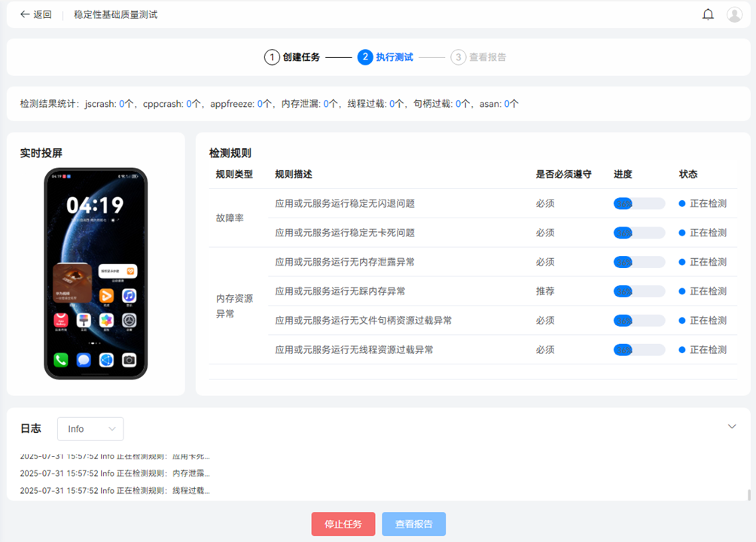Open the AppGallery icon on the phone screen
756x542 pixels.
point(61,321)
